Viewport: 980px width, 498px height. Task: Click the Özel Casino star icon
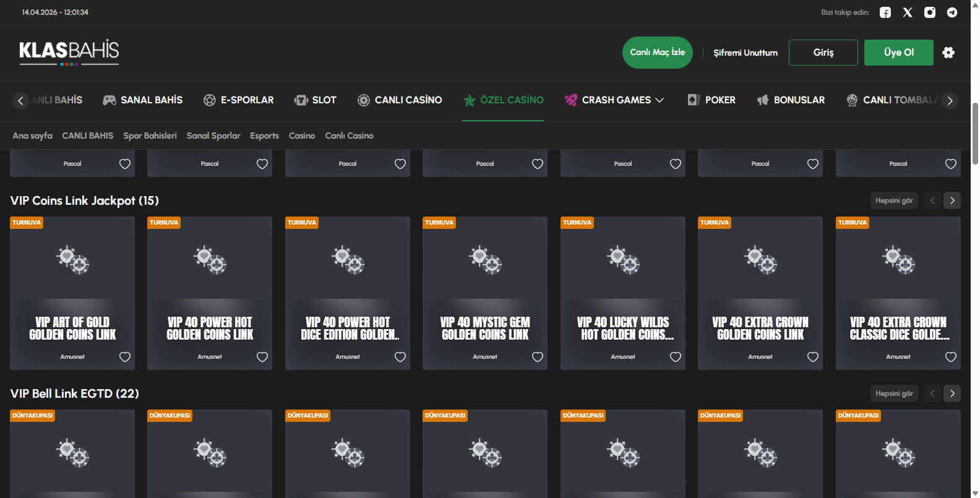470,100
